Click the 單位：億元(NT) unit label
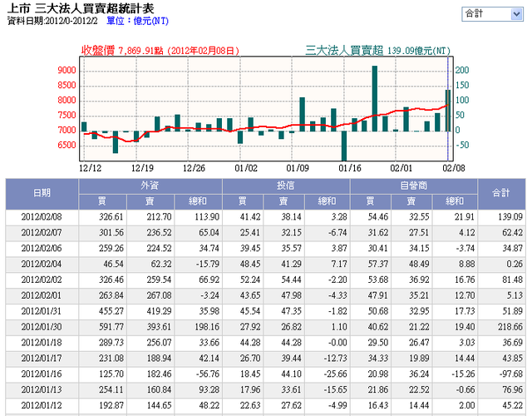Image resolution: width=532 pixels, height=416 pixels. click(x=137, y=21)
